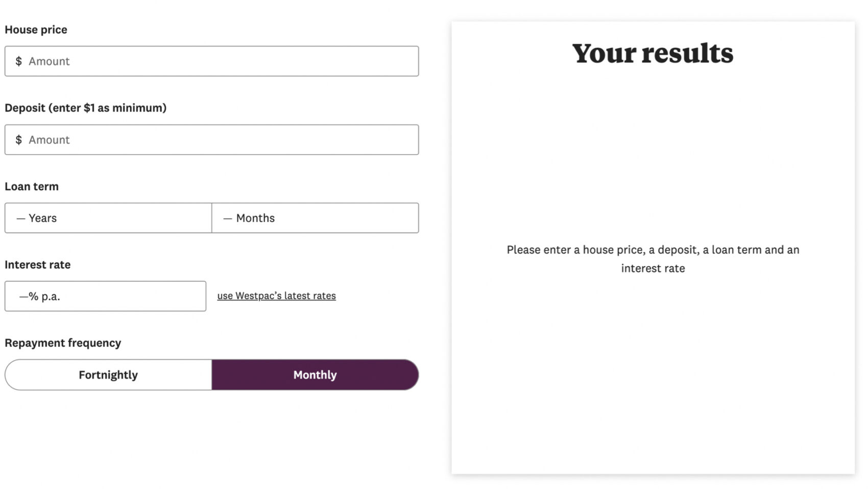This screenshot has height=489, width=868.
Task: Click inside the results panel
Action: pyautogui.click(x=654, y=358)
